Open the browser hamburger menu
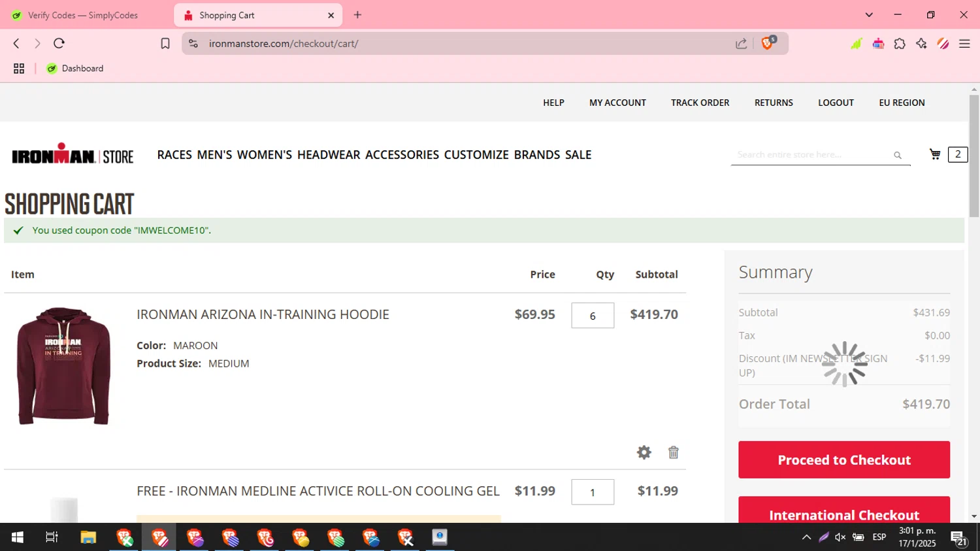The image size is (980, 551). (x=964, y=44)
